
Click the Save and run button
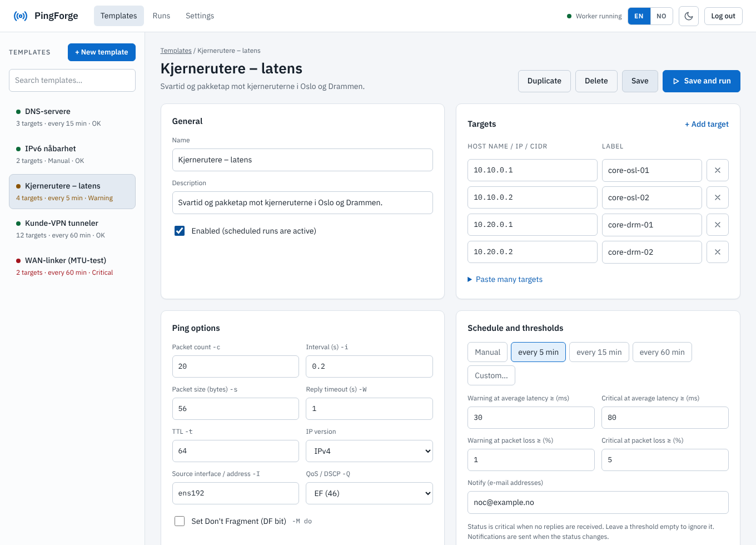[x=702, y=81]
